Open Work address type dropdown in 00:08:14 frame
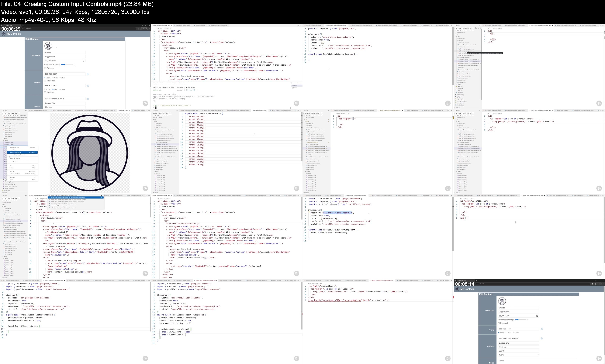This screenshot has width=605, height=364. [518, 355]
